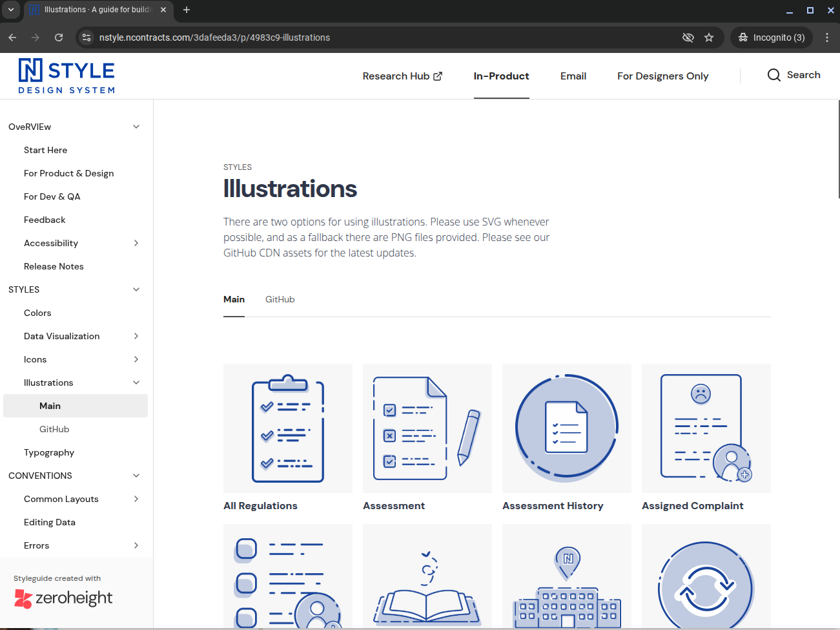Click the third-party cookies blocked eye icon
The width and height of the screenshot is (840, 630).
pos(688,37)
